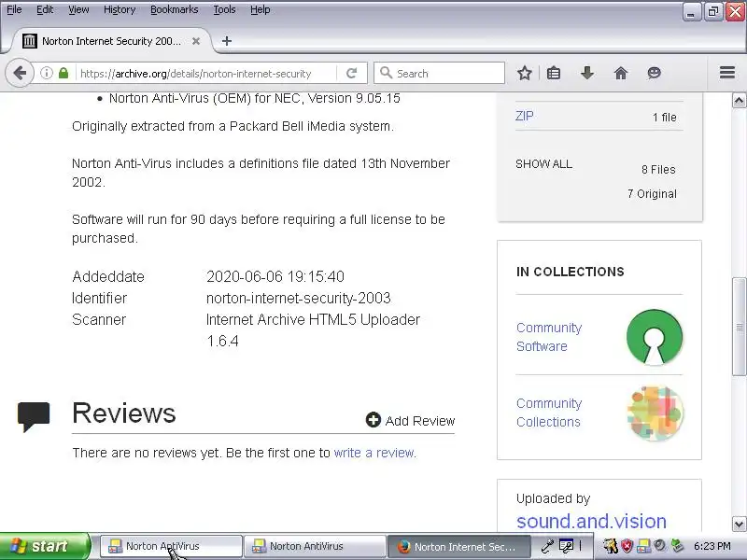
Task: Reload the page with the refresh icon
Action: [352, 74]
